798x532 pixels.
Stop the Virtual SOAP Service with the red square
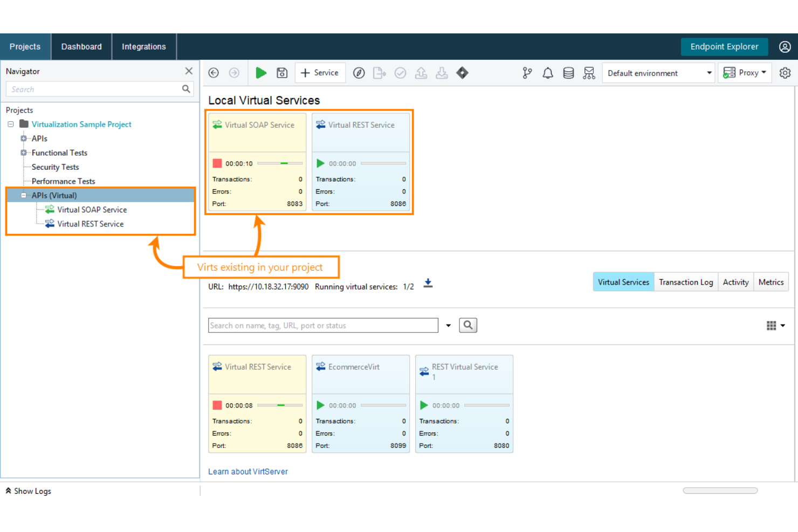217,163
